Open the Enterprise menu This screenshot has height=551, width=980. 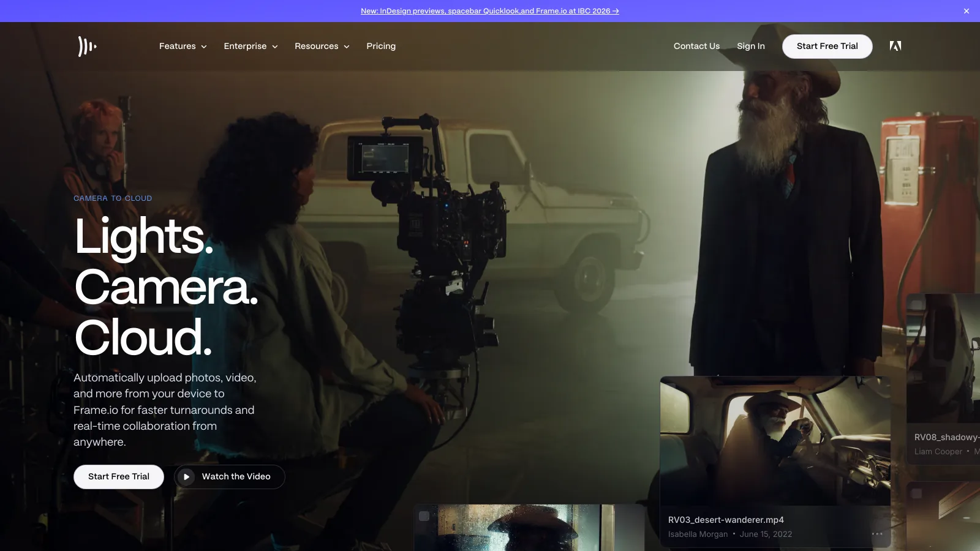tap(251, 47)
